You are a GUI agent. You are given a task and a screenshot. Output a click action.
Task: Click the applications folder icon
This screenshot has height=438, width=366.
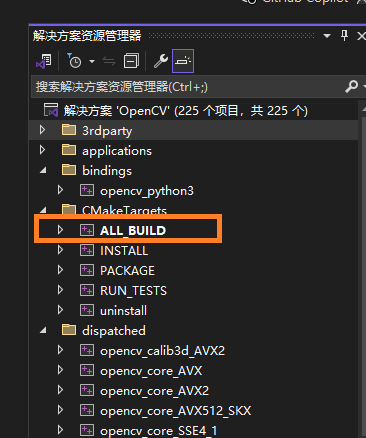pyautogui.click(x=69, y=150)
